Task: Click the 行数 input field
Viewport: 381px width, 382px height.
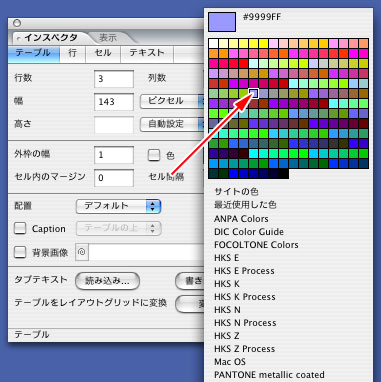Action: [114, 79]
